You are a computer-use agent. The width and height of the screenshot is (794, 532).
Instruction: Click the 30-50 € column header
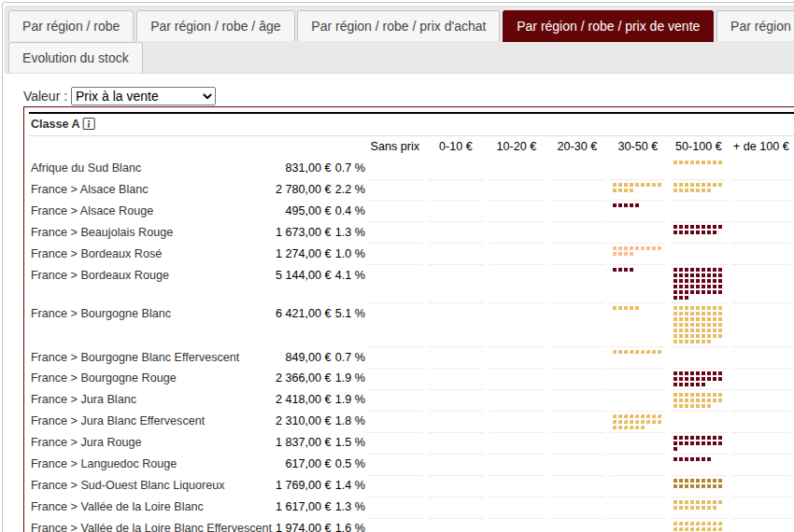pyautogui.click(x=638, y=147)
